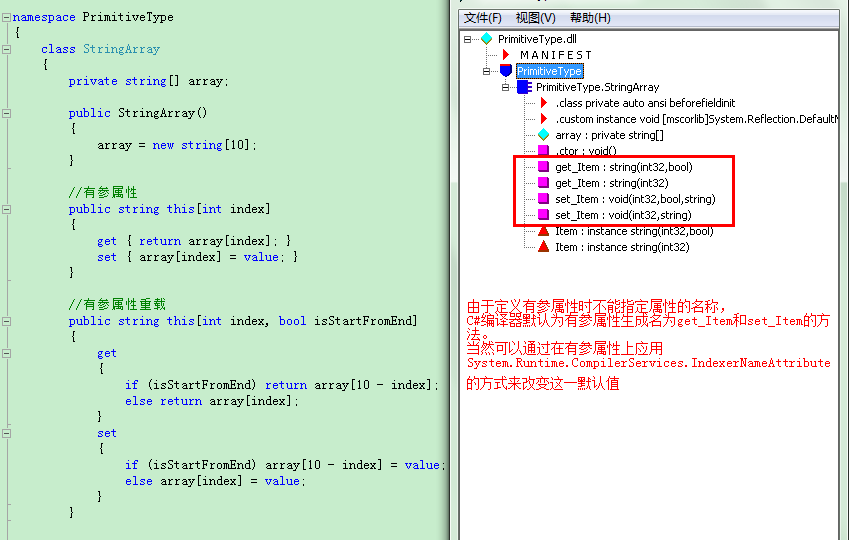Click the method icon for get_Item : string(int32)
849x540 pixels.
[544, 183]
